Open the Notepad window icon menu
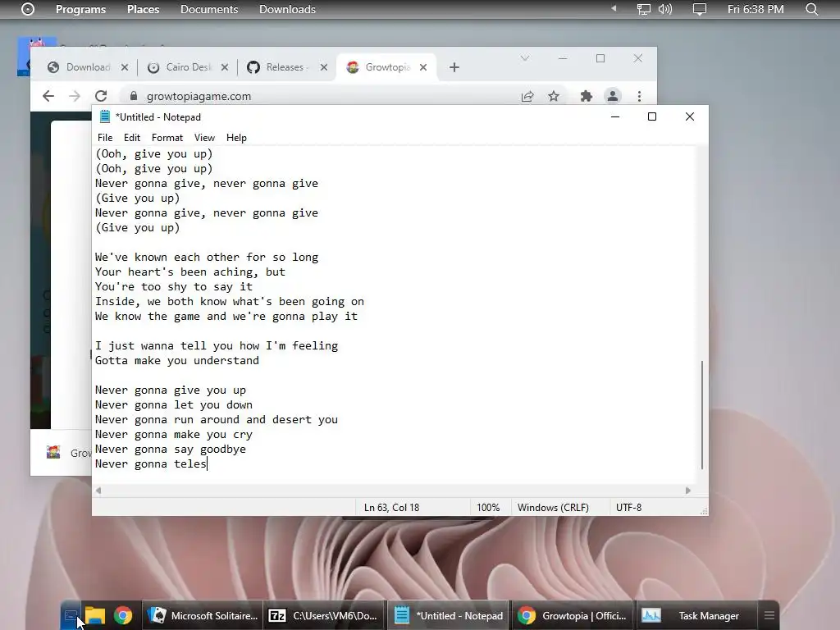The height and width of the screenshot is (630, 840). [x=105, y=116]
